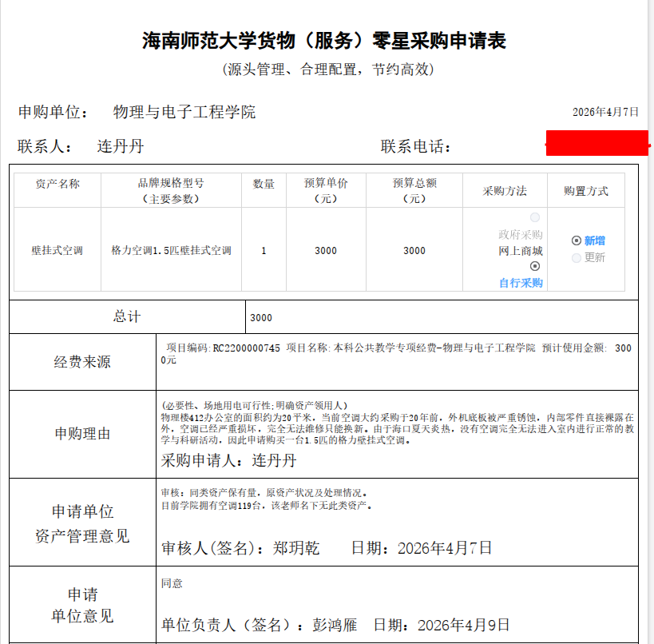The image size is (654, 644).
Task: Click the 预算单价 value 3000
Action: [326, 251]
